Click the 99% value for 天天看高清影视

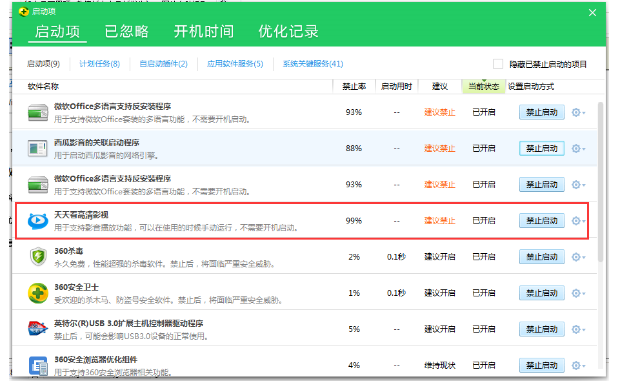(354, 221)
